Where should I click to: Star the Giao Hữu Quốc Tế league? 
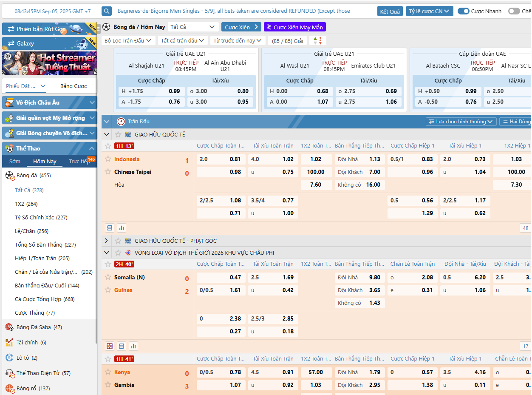[119, 134]
